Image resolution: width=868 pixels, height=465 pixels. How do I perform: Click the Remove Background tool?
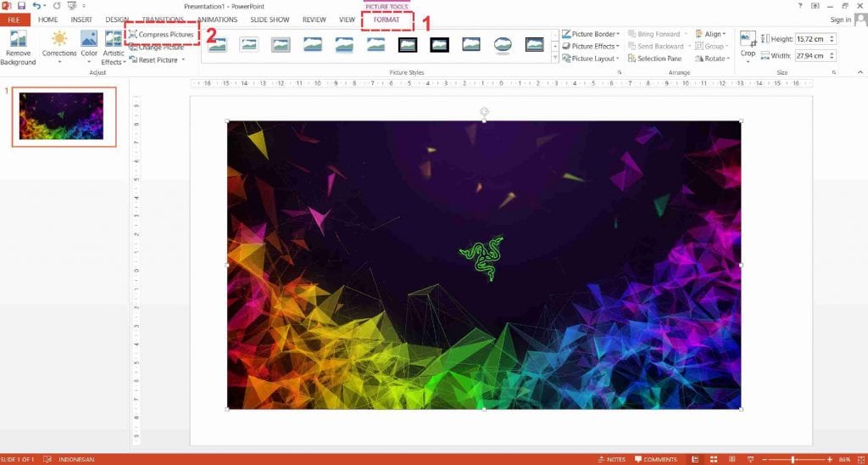(18, 47)
